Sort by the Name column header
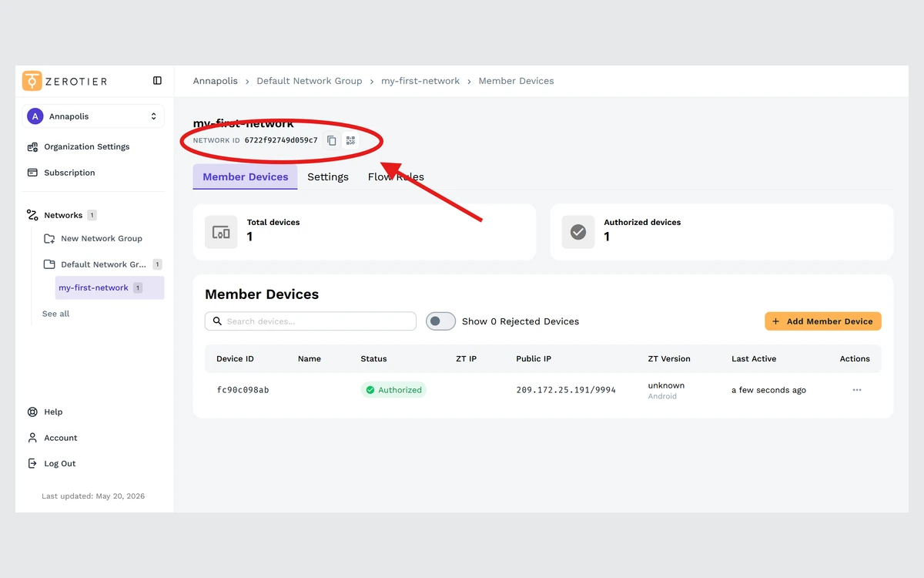Viewport: 924px width, 578px height. (x=310, y=359)
